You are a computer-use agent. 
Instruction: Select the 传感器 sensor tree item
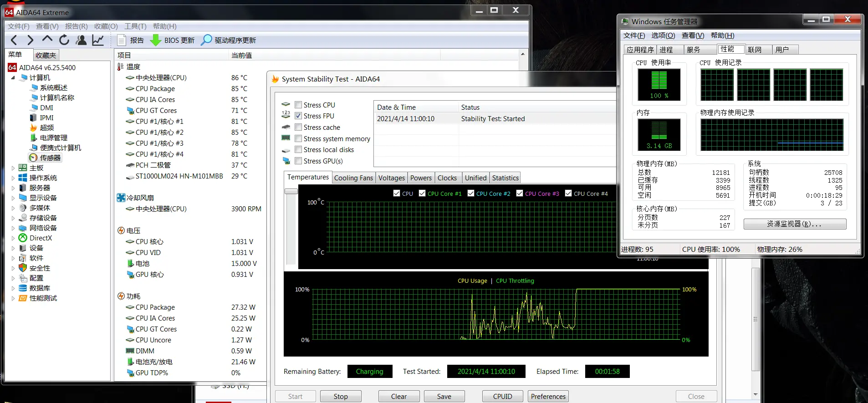46,158
